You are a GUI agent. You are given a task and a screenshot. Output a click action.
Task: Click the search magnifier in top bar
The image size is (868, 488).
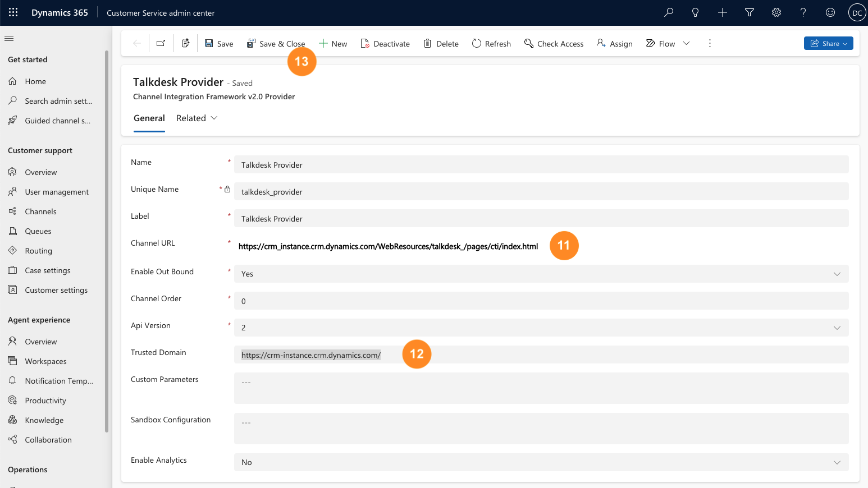coord(669,12)
